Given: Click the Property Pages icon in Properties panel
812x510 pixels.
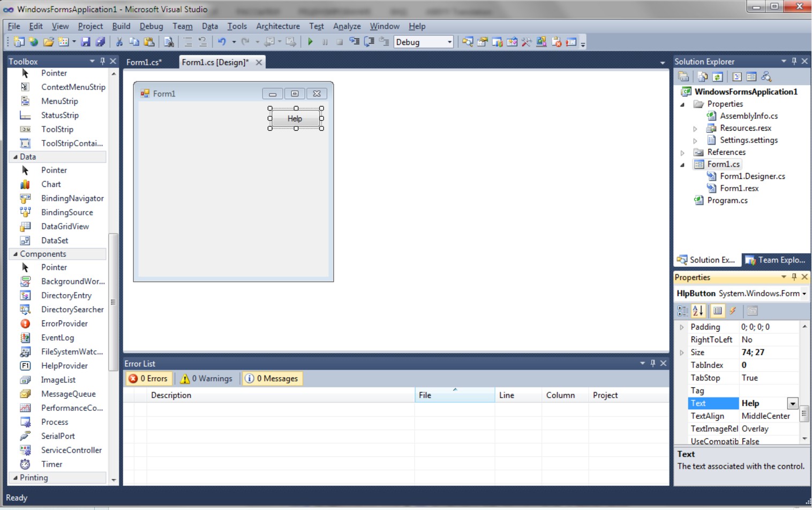Looking at the screenshot, I should tap(752, 311).
